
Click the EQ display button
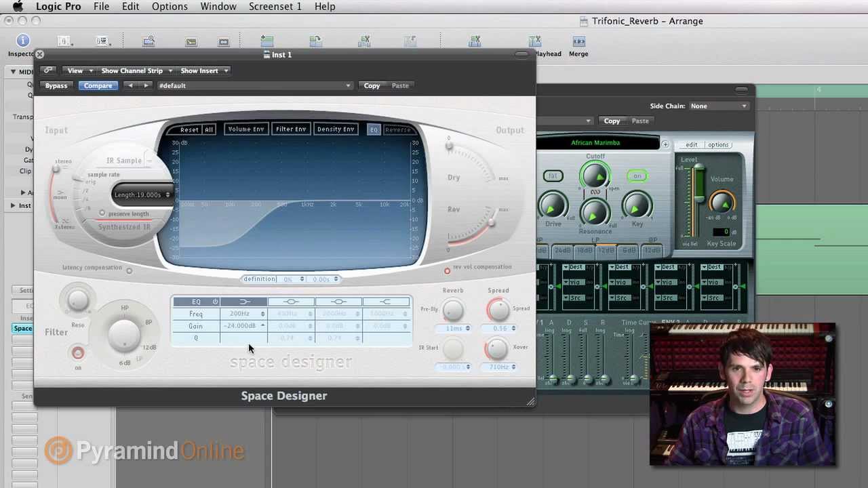(x=374, y=129)
